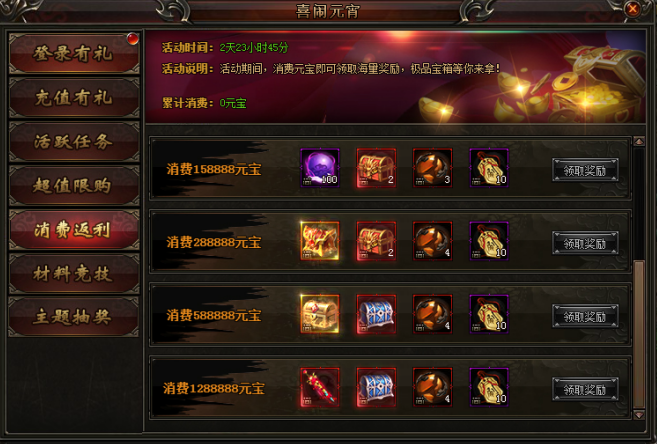Claim reward for 消费158888元宝
Viewport: 657px width, 444px height.
(x=585, y=170)
